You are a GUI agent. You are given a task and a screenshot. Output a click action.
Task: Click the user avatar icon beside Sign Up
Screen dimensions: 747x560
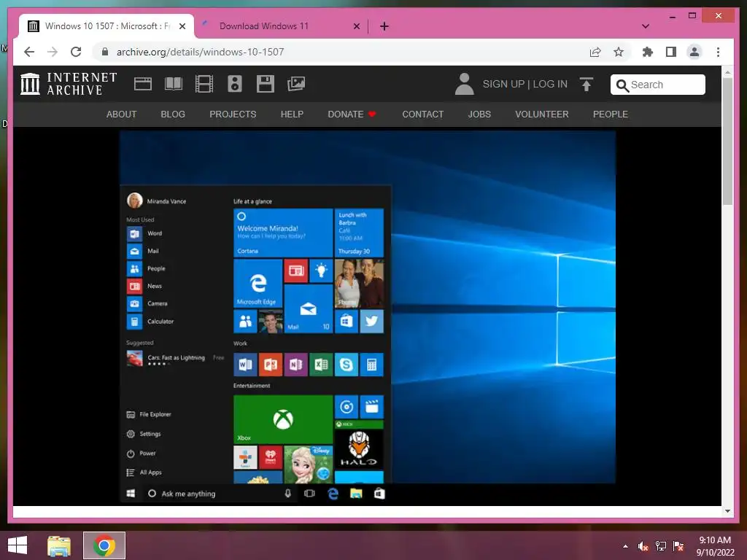coord(464,84)
